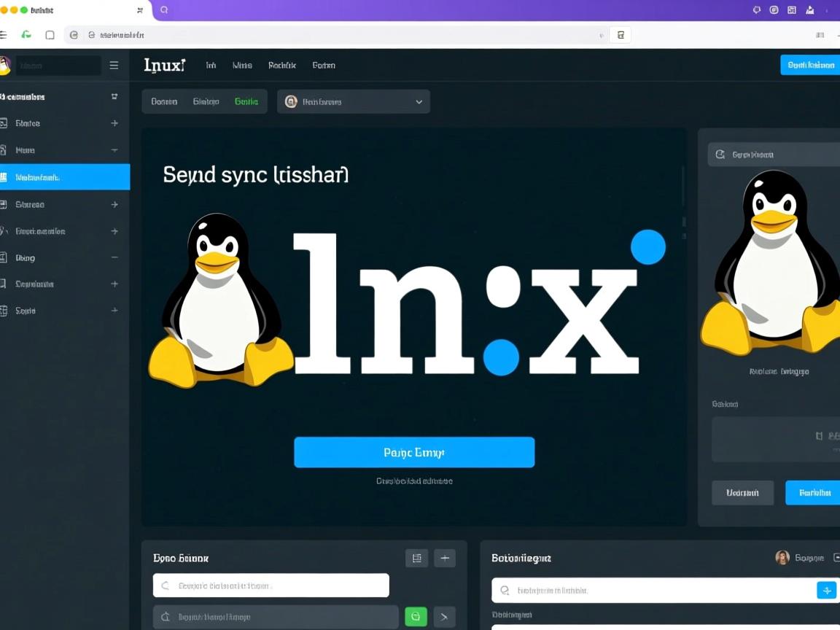
Task: Click the green chat icon at the bottom left
Action: pos(416,616)
